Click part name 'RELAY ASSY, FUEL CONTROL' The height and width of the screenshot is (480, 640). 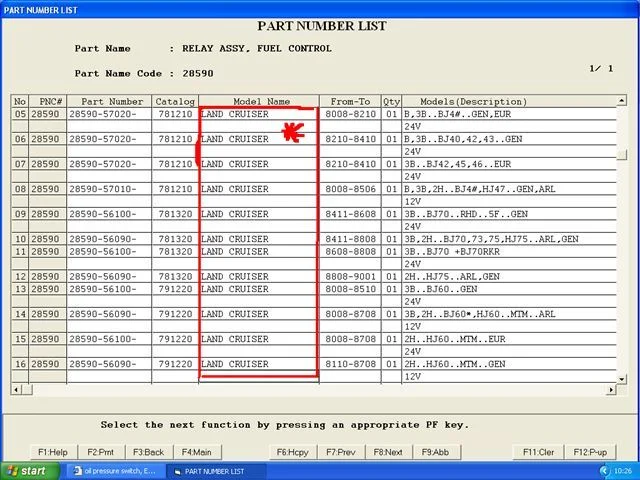click(x=257, y=49)
